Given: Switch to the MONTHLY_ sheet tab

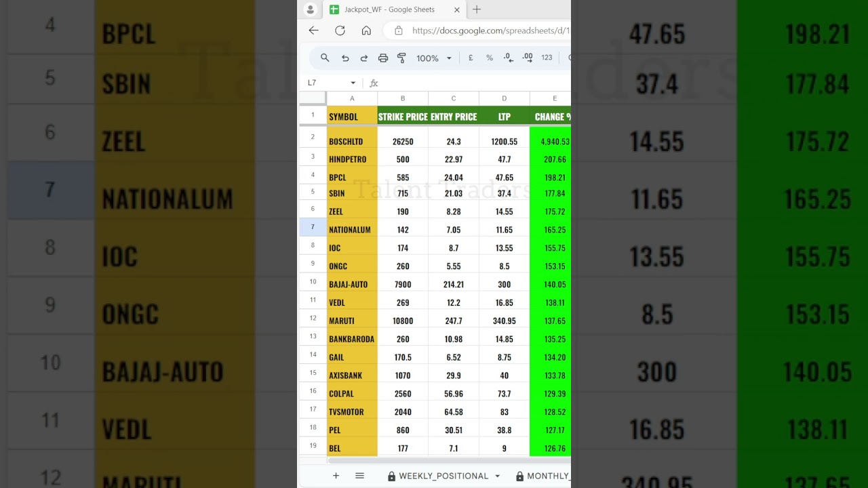Looking at the screenshot, I should [542, 476].
